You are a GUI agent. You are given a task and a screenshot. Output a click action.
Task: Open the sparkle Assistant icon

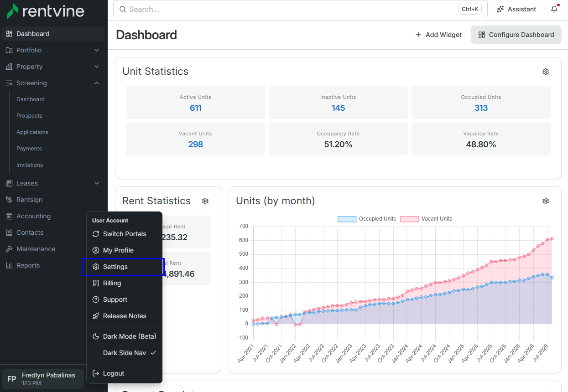click(x=500, y=9)
